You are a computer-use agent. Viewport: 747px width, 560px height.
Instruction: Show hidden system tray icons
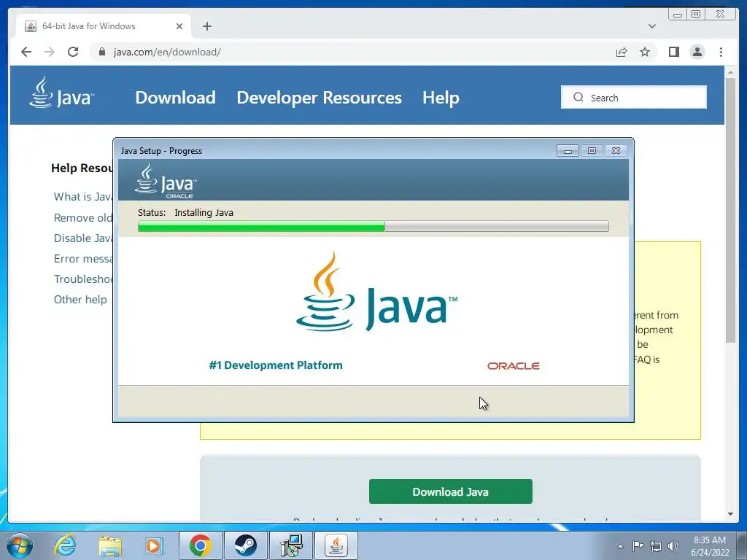pyautogui.click(x=620, y=546)
